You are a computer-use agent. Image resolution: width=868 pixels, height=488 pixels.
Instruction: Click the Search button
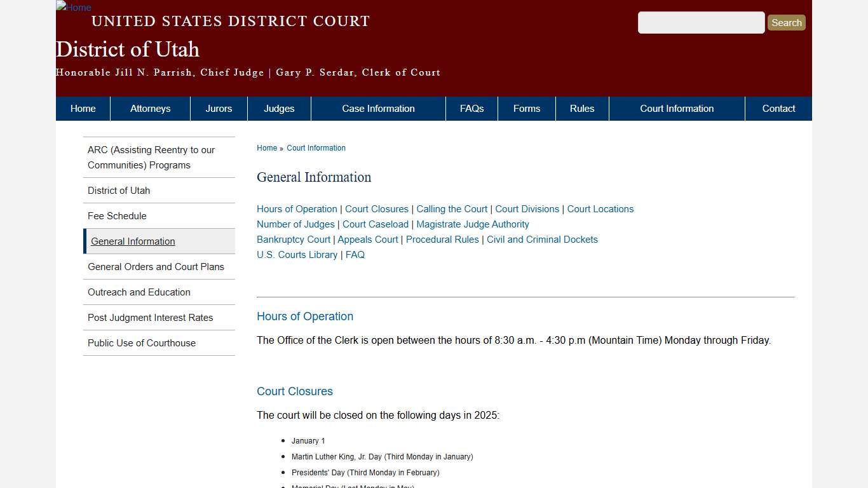click(x=786, y=22)
